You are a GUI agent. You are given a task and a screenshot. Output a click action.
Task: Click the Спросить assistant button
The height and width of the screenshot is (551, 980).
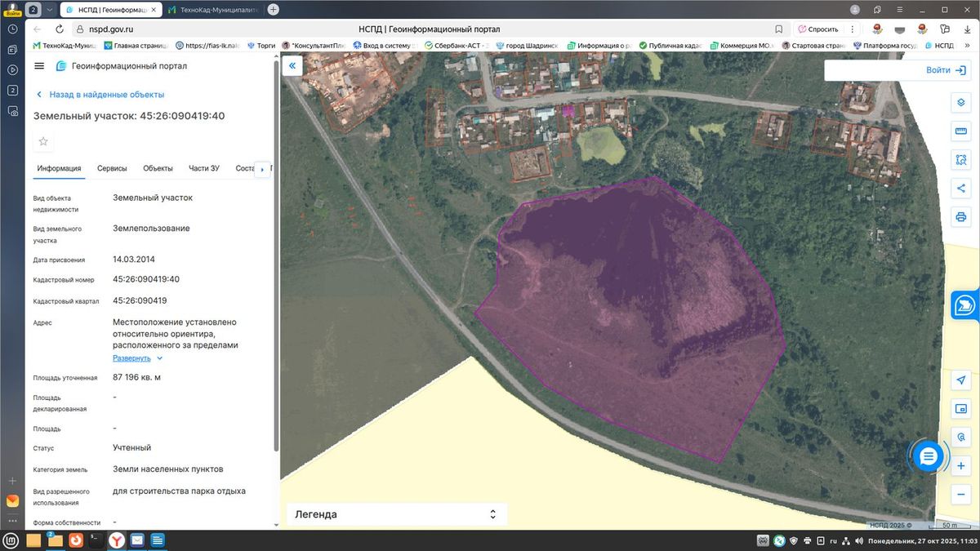(x=817, y=29)
